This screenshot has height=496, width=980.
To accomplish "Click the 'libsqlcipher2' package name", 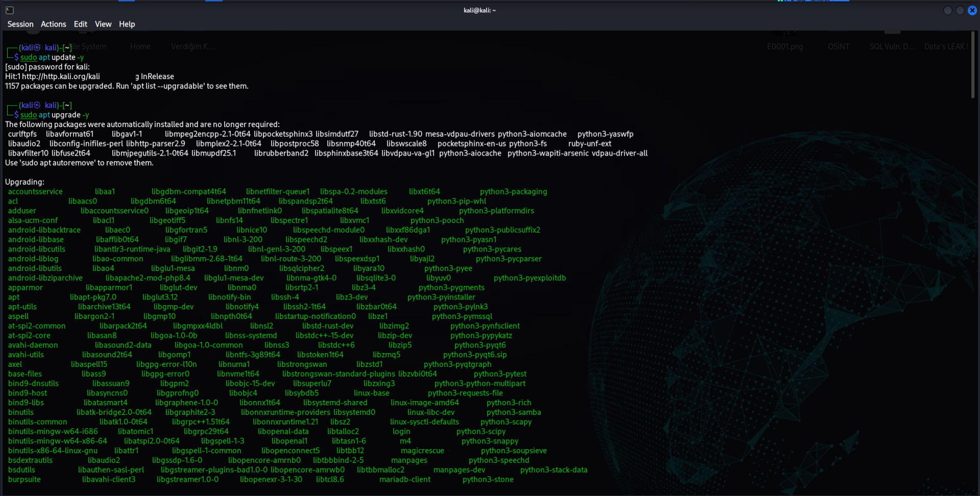I will [x=302, y=268].
